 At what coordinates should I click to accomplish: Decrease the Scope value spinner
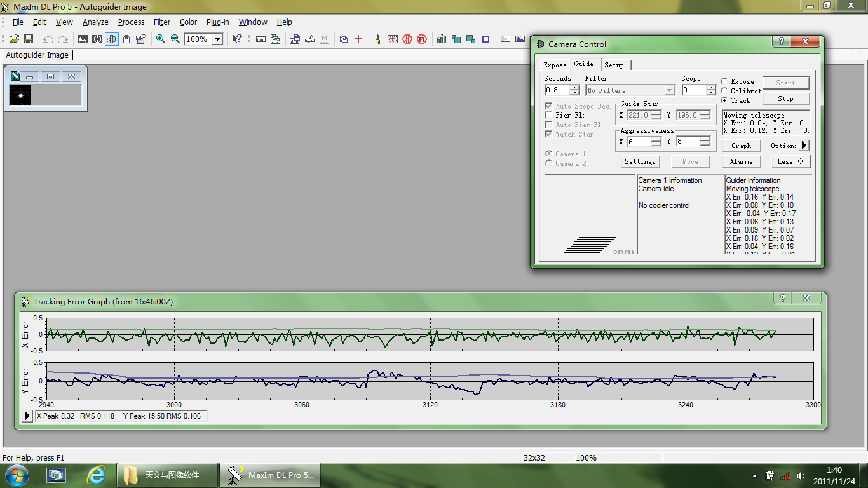(712, 93)
